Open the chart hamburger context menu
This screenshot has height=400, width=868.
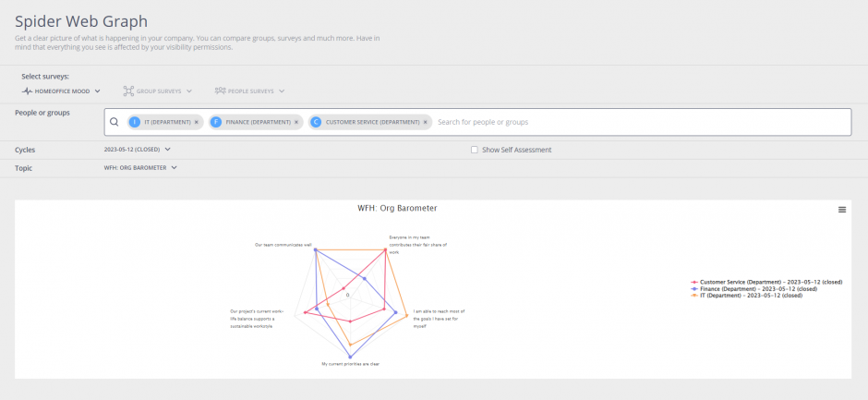point(841,210)
